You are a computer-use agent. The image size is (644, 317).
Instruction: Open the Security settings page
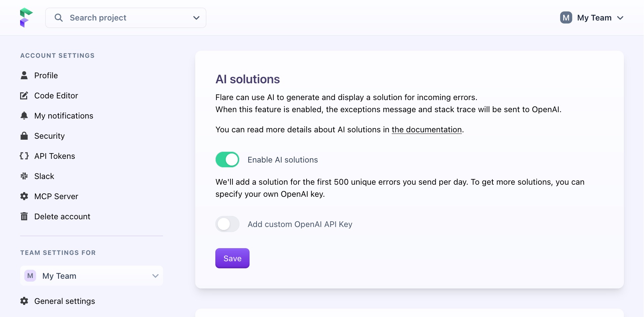click(49, 136)
